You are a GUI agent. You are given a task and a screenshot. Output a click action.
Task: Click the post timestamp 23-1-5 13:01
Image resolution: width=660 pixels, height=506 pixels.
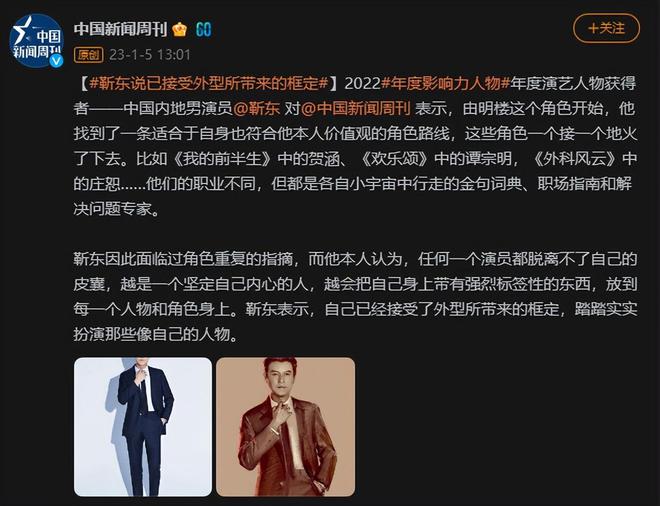point(150,55)
